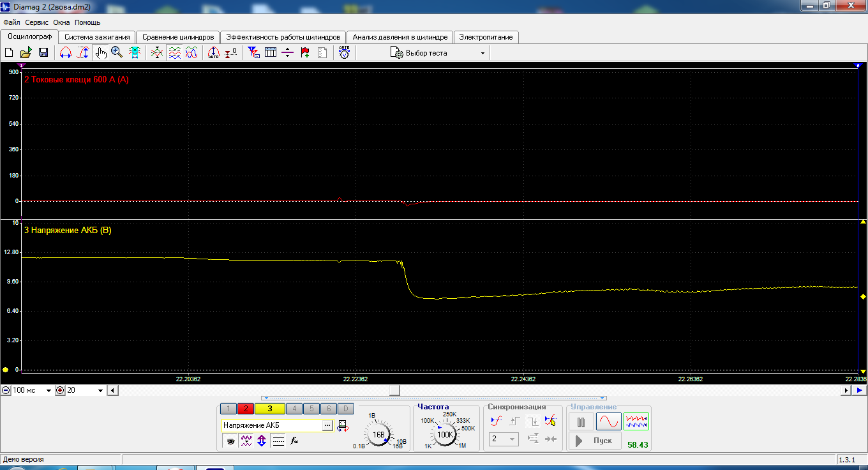Image resolution: width=868 pixels, height=470 pixels.
Task: Open Электропитание tab
Action: point(486,37)
